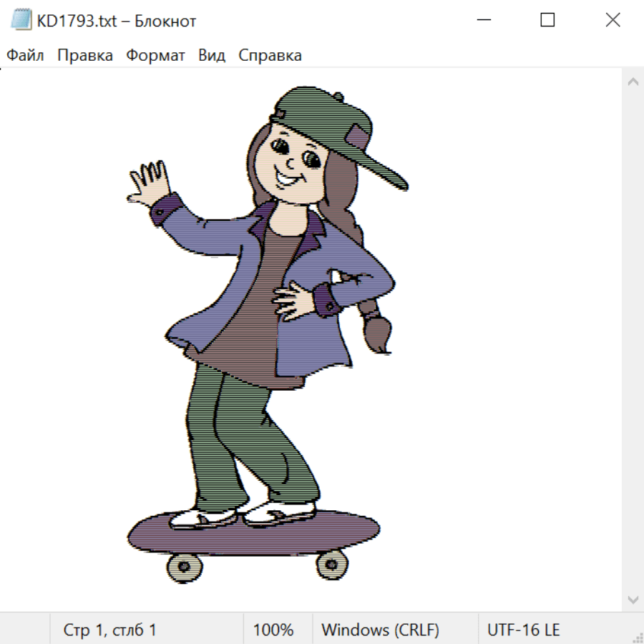Open the Справка menu

coord(270,56)
